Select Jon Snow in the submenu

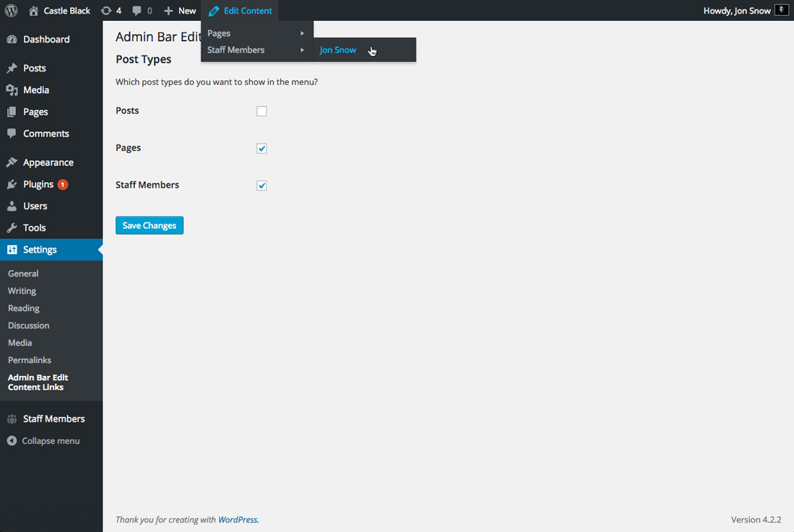coord(338,50)
